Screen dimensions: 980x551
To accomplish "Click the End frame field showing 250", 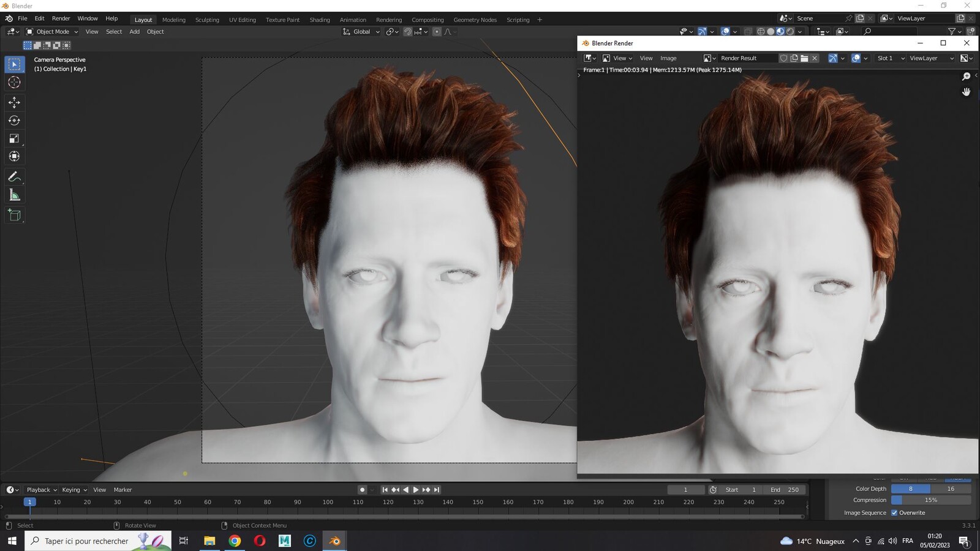I will click(785, 490).
